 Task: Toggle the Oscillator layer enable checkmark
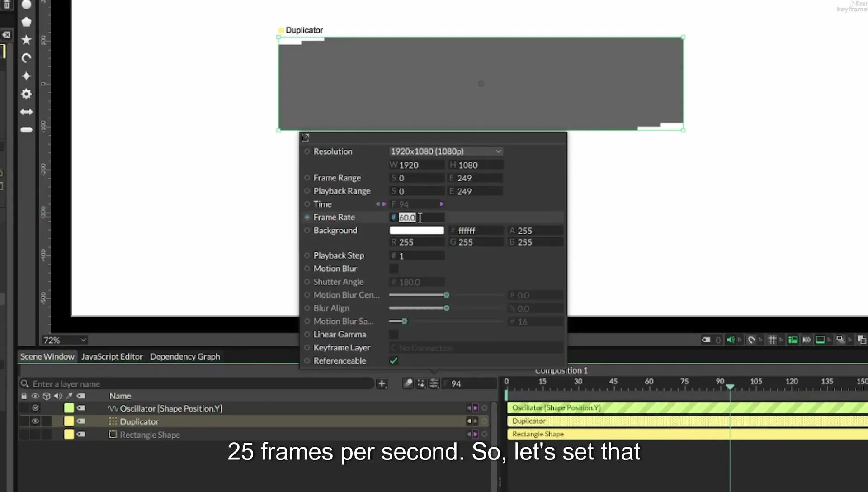pyautogui.click(x=35, y=408)
